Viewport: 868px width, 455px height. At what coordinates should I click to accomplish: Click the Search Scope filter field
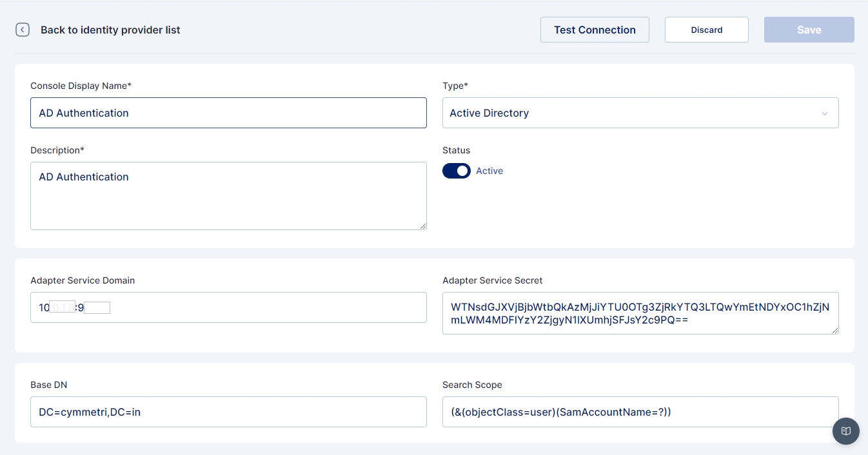click(640, 412)
